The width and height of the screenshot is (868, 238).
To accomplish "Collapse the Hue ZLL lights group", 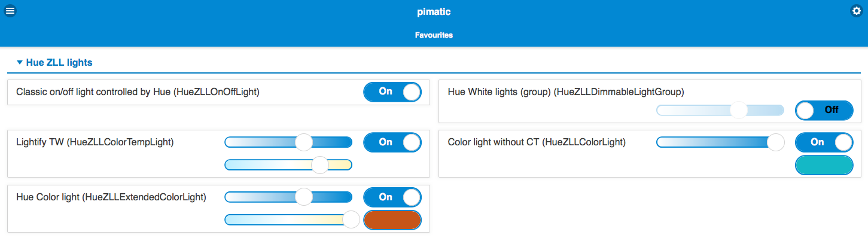I will click(54, 62).
